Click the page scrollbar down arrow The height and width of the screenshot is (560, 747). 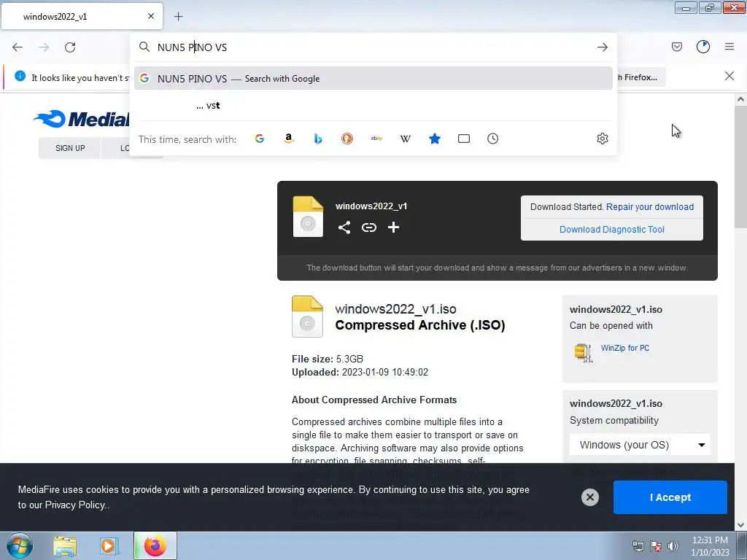click(740, 525)
